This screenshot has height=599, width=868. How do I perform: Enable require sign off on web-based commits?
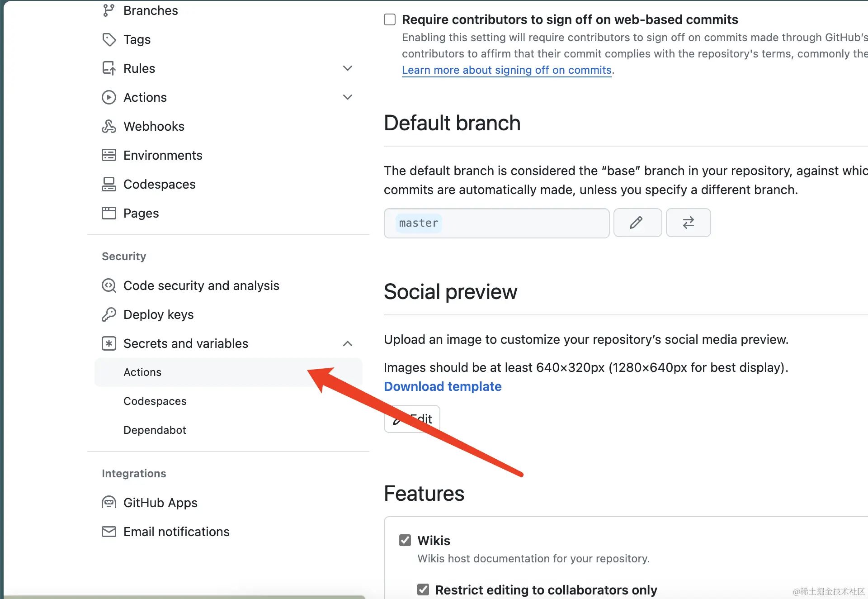pyautogui.click(x=390, y=19)
